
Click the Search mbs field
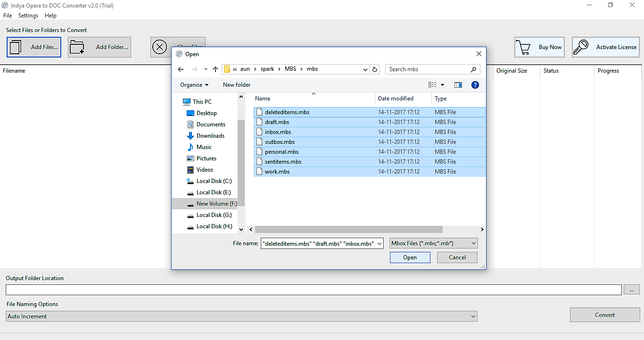click(x=433, y=69)
